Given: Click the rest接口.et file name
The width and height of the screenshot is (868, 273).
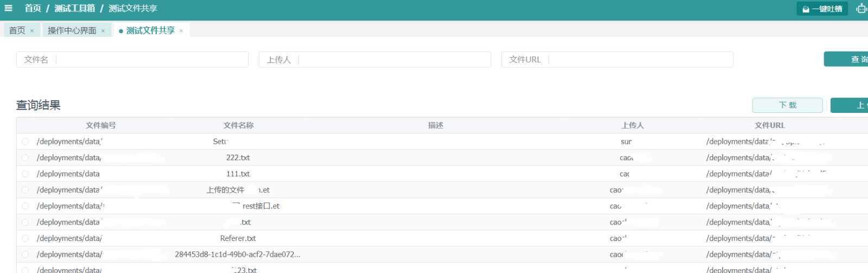Looking at the screenshot, I should (x=256, y=206).
